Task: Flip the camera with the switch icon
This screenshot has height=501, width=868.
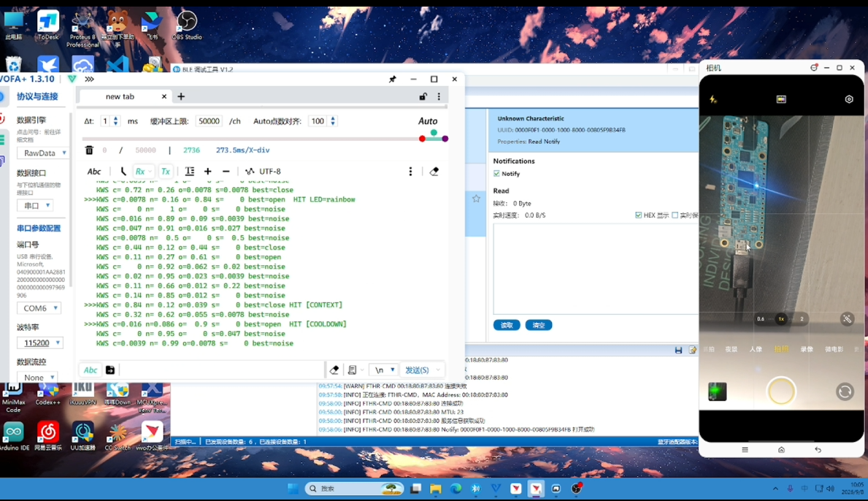Action: coord(845,391)
